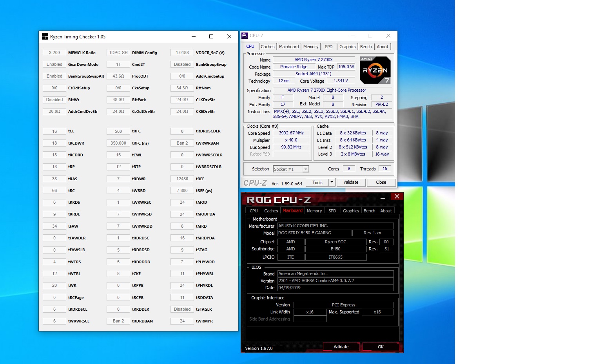Click the Package Socket AM4 (1331) value
This screenshot has width=602, height=364.
314,74
